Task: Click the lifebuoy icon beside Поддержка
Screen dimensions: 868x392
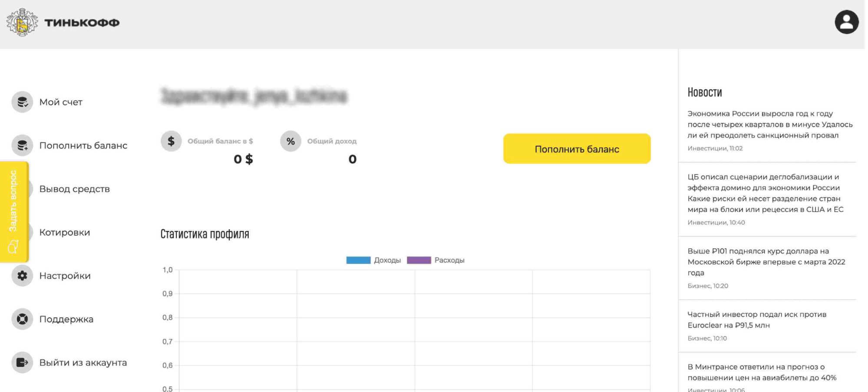Action: 22,319
